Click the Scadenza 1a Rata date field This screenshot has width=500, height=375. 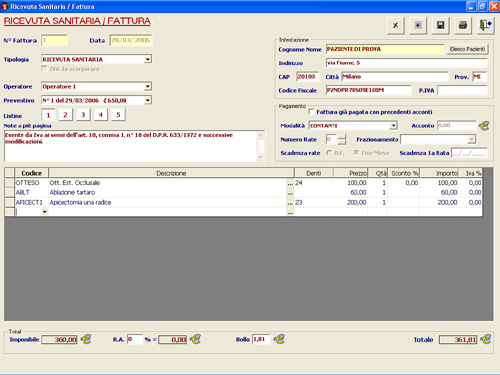click(x=469, y=153)
